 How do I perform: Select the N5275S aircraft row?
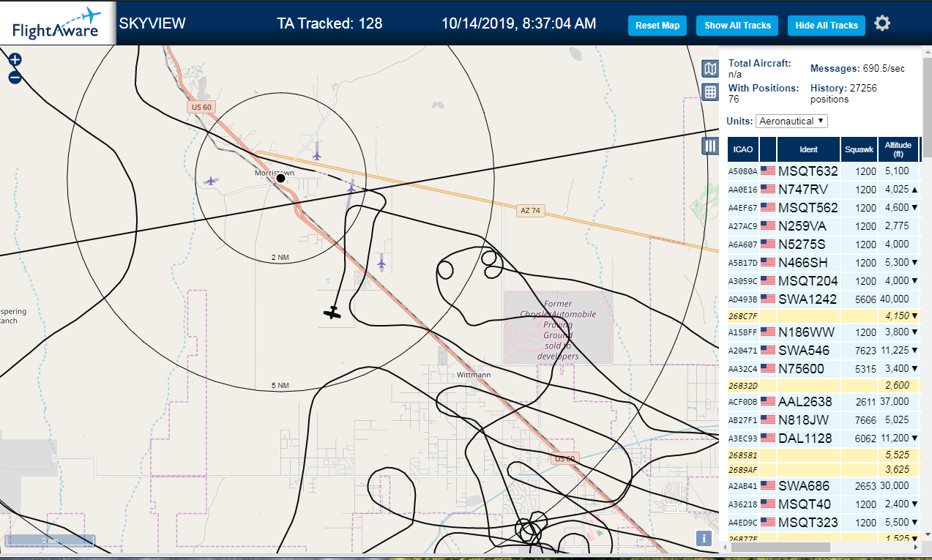tap(824, 244)
